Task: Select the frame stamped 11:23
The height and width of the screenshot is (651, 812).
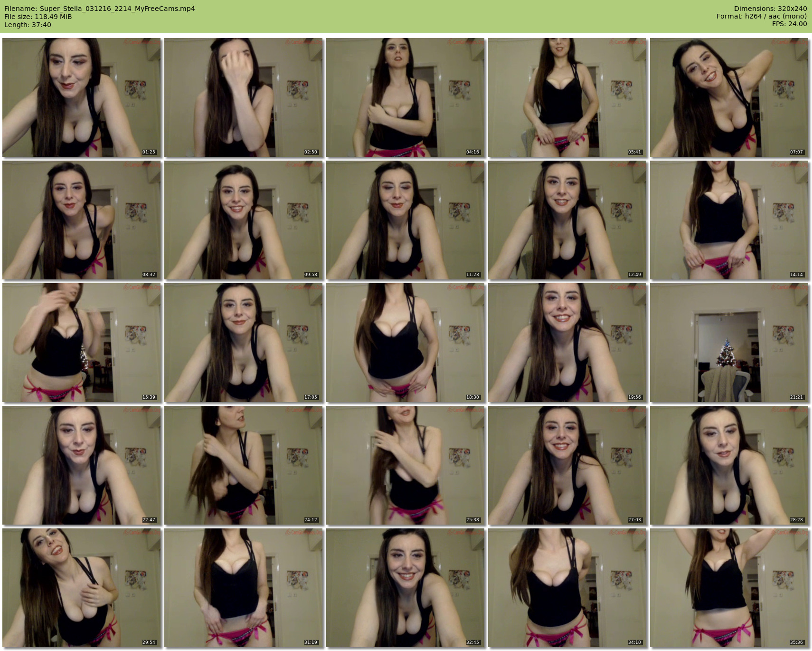Action: (406, 220)
